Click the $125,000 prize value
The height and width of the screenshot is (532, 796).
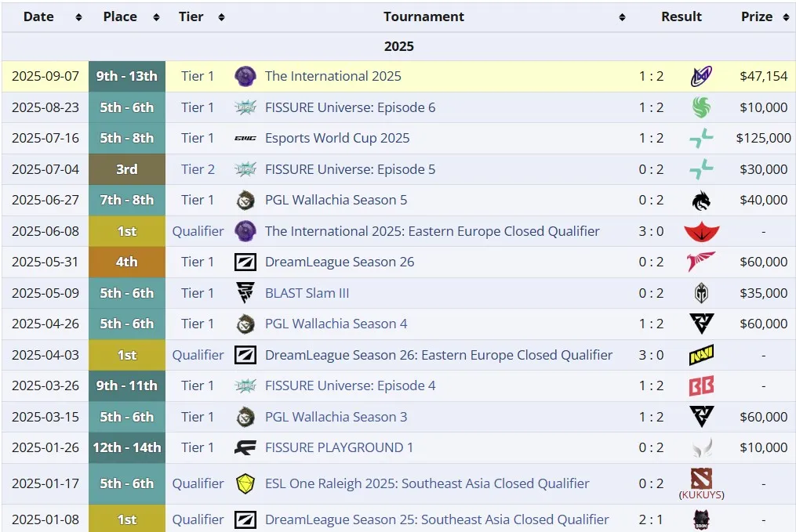(764, 138)
